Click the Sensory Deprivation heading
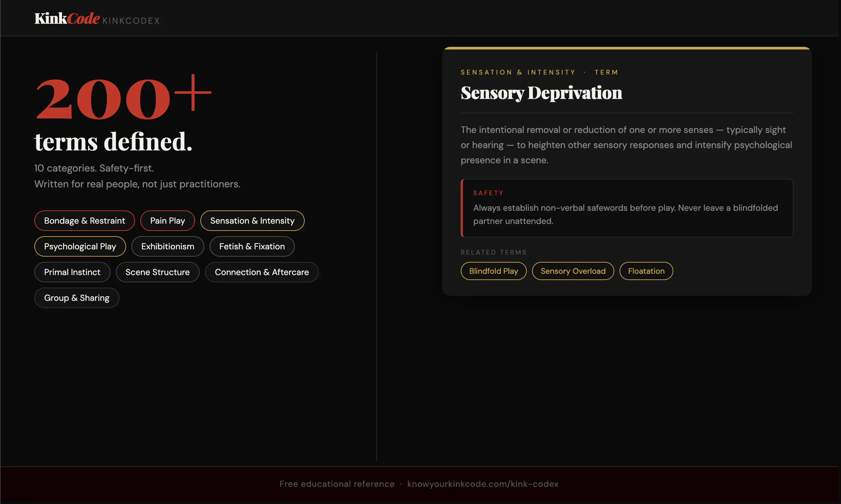 click(x=541, y=93)
